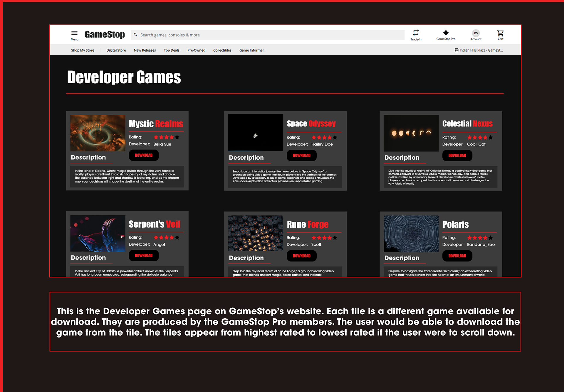Open the RS Account avatar
This screenshot has height=392, width=564.
(476, 33)
